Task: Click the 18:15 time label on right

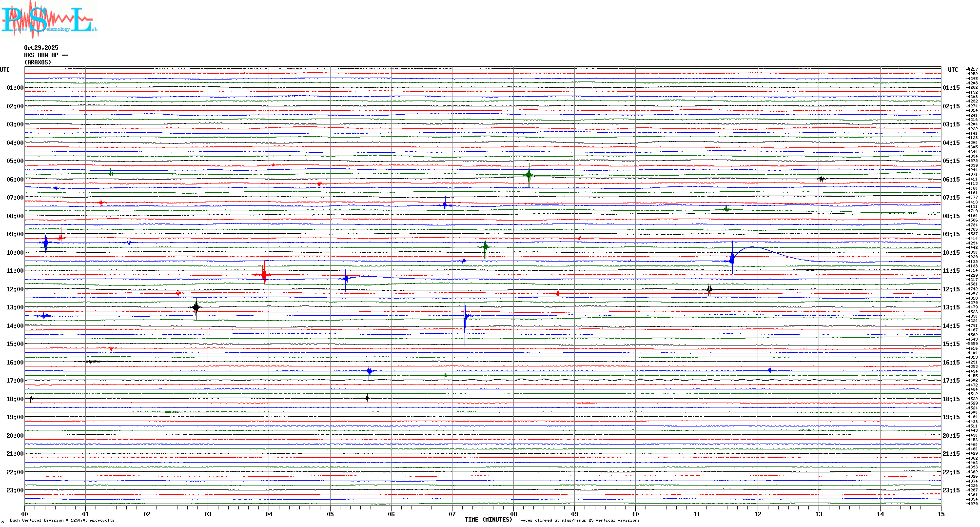Action: tap(951, 399)
